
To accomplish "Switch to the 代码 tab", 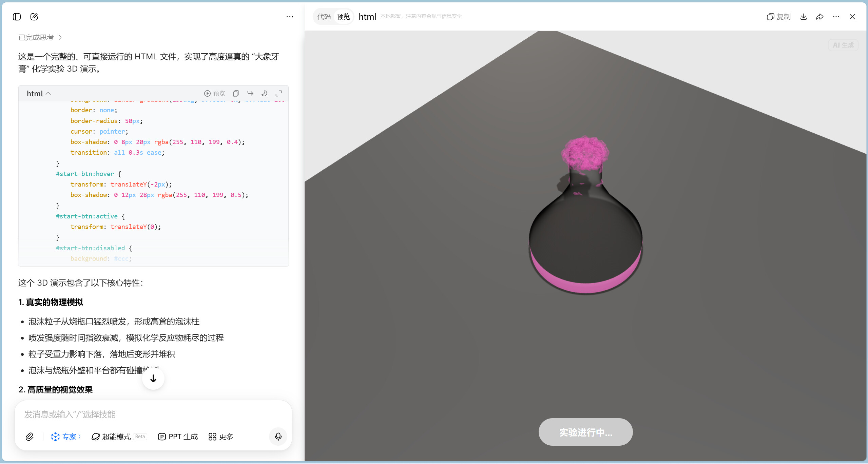I will [324, 17].
